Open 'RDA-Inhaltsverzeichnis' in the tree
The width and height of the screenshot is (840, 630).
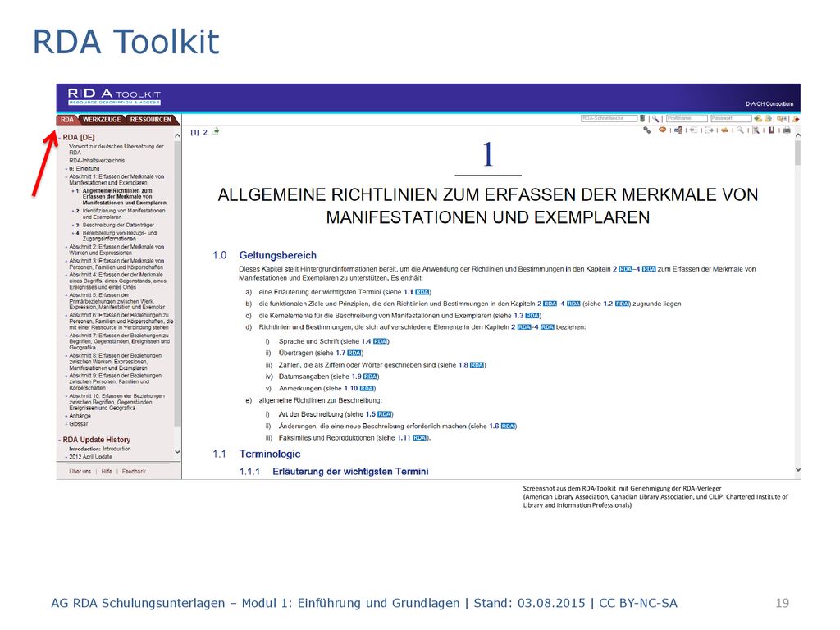pyautogui.click(x=97, y=160)
